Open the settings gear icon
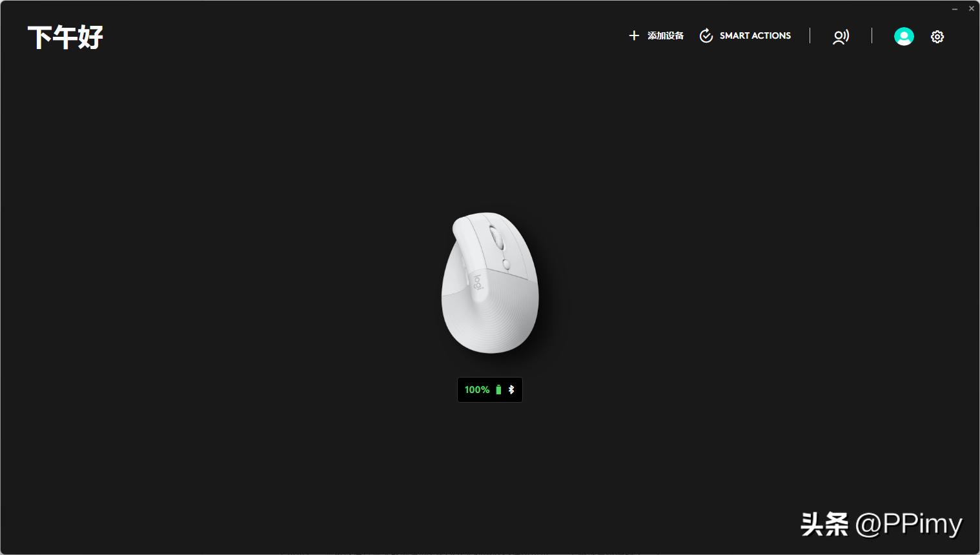 pos(937,37)
